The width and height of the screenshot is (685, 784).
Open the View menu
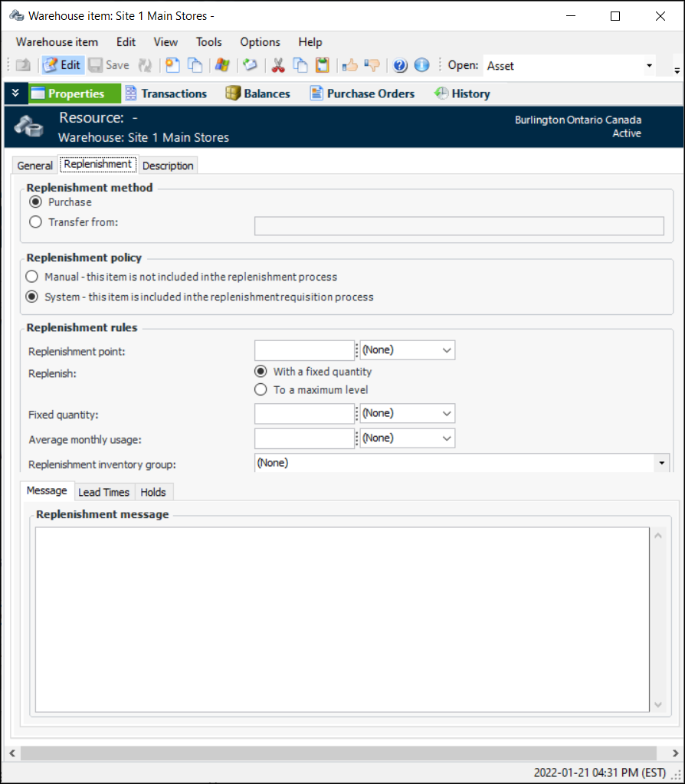166,42
